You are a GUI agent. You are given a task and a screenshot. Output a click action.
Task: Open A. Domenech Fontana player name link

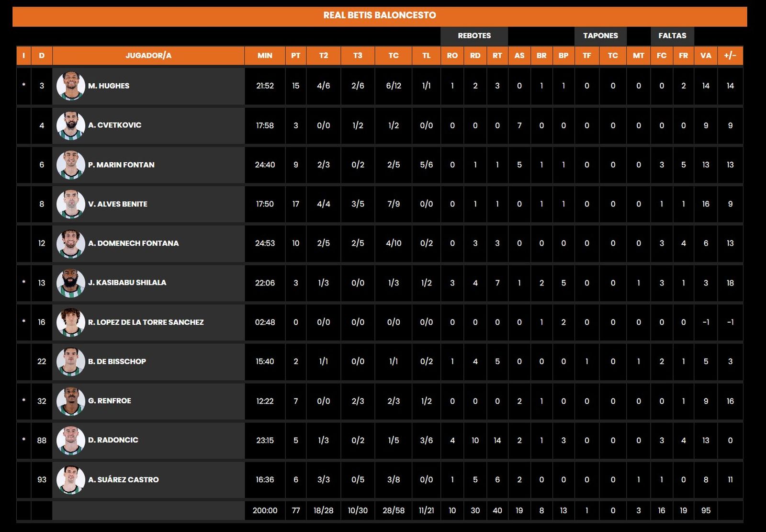click(x=133, y=243)
